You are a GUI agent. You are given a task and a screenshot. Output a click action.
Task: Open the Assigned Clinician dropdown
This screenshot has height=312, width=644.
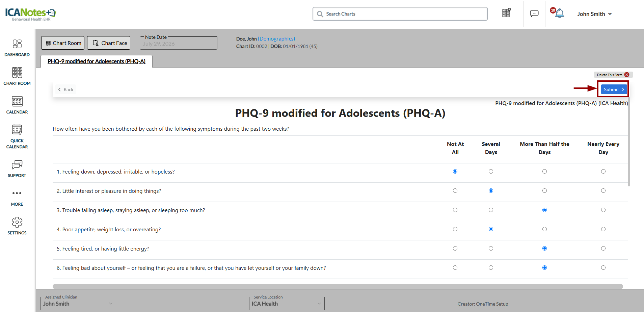pyautogui.click(x=78, y=304)
